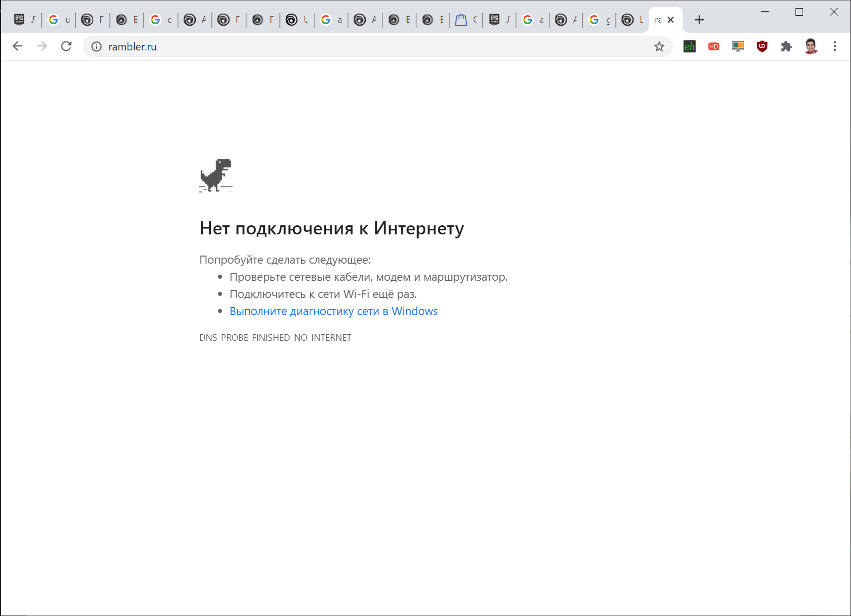Click heading 'Нет подключения к Интернету'
This screenshot has height=616, width=851.
pyautogui.click(x=331, y=228)
